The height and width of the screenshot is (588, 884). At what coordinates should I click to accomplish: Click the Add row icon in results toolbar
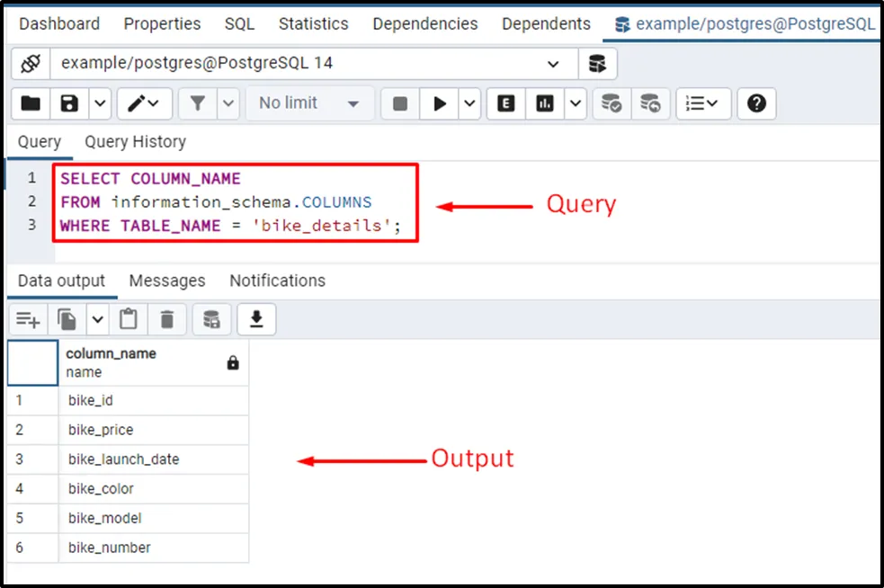click(28, 318)
